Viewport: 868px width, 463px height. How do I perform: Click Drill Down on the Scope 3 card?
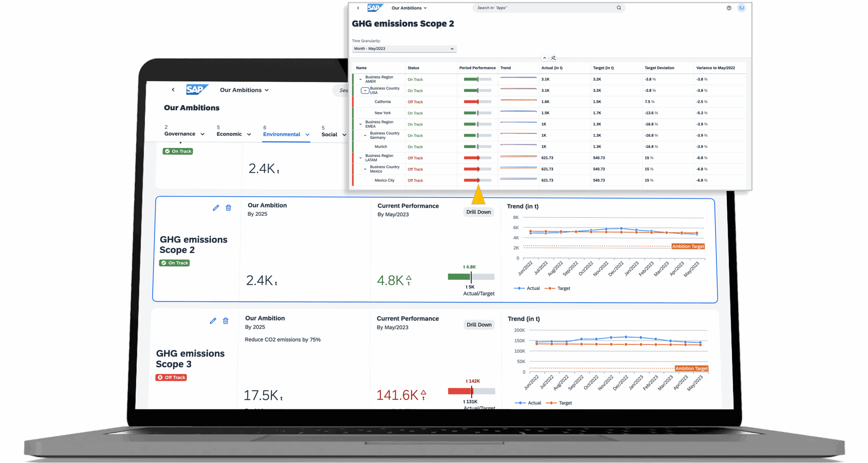coord(478,325)
